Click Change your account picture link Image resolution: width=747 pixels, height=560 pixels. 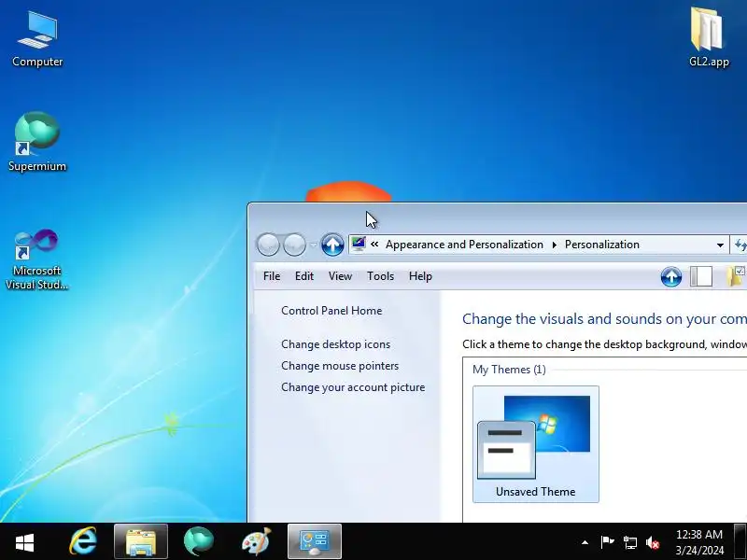point(353,387)
